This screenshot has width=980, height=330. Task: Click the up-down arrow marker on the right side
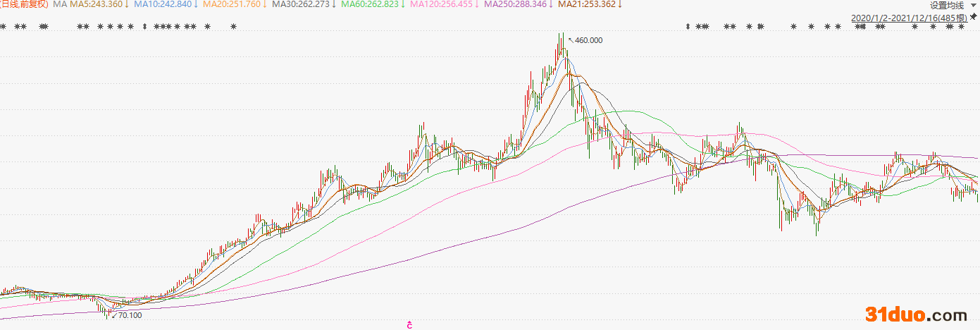pyautogui.click(x=687, y=27)
